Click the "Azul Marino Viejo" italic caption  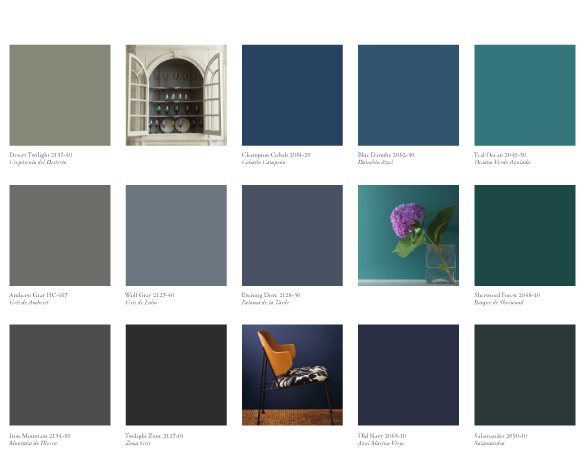click(x=381, y=443)
